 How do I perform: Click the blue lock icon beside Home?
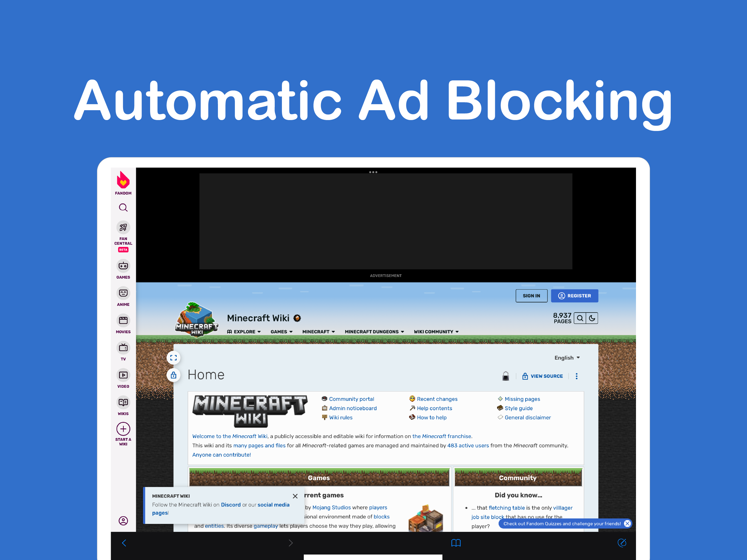(x=174, y=375)
